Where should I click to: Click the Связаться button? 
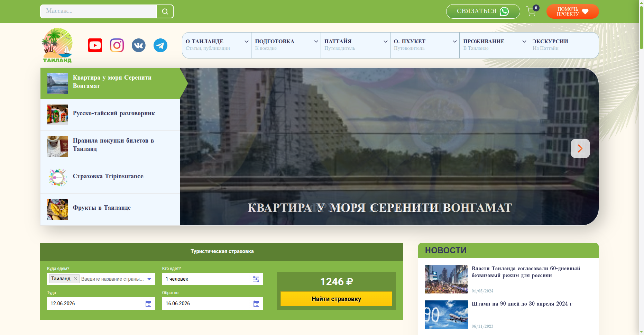coord(483,11)
